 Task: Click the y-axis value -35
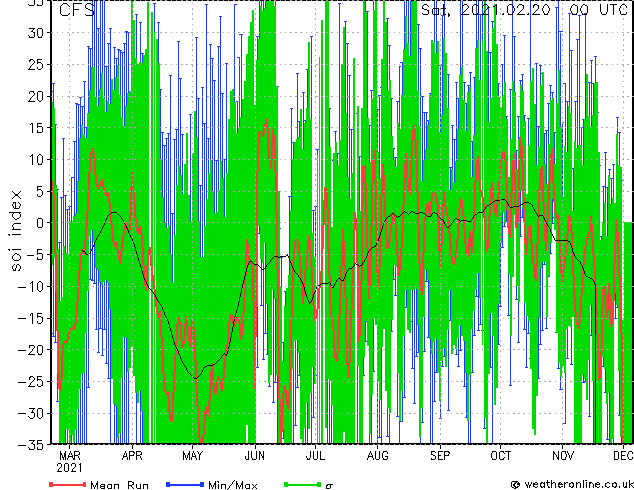point(31,445)
